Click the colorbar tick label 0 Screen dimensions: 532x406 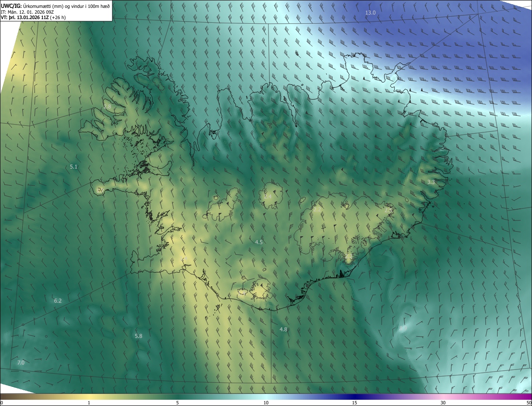(2, 403)
